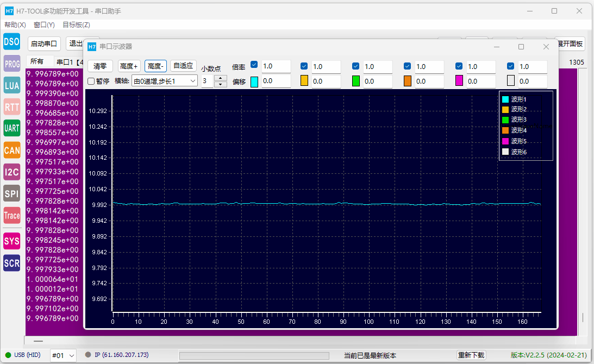Select the SYS settings icon

coord(12,241)
